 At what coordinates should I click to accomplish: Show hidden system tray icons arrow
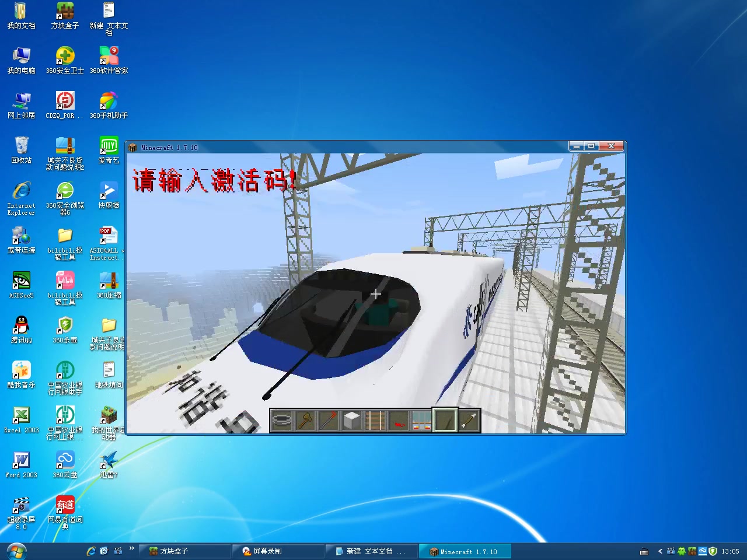click(660, 551)
